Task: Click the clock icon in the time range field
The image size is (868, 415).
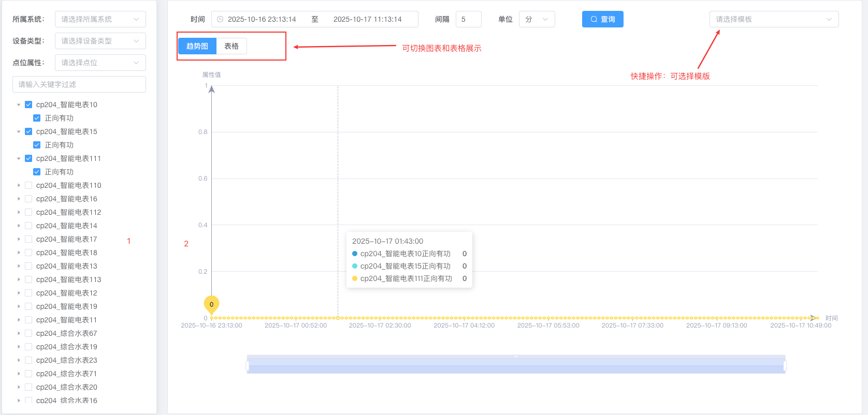Action: tap(220, 19)
